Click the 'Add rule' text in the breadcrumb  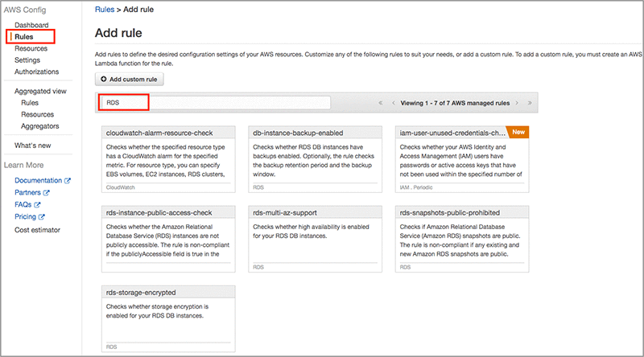[x=138, y=10]
